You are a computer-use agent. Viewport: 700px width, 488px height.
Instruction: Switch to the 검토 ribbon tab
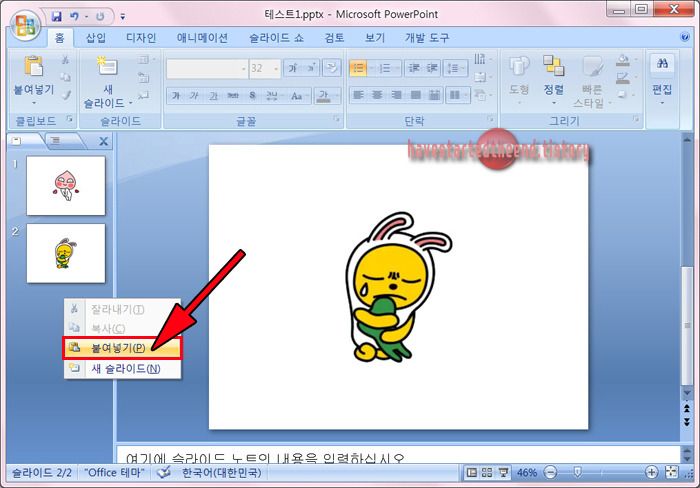[334, 38]
